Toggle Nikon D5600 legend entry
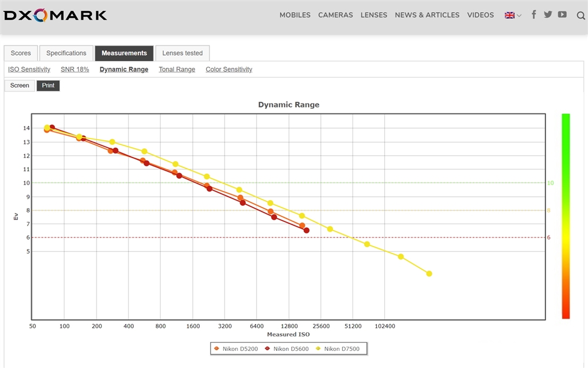Image resolution: width=588 pixels, height=368 pixels. 287,348
